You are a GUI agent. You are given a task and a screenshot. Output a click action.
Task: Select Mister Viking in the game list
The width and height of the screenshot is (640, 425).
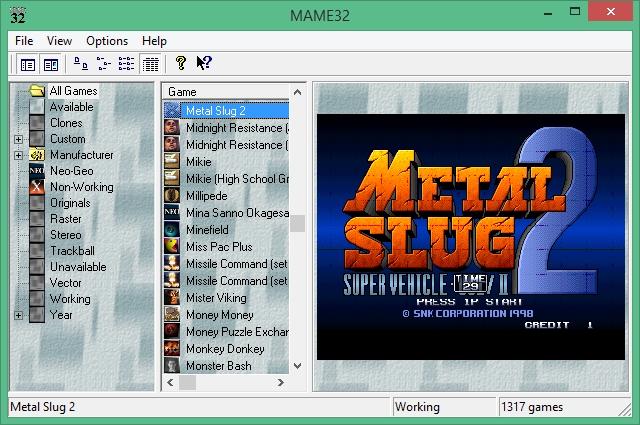[x=216, y=298]
